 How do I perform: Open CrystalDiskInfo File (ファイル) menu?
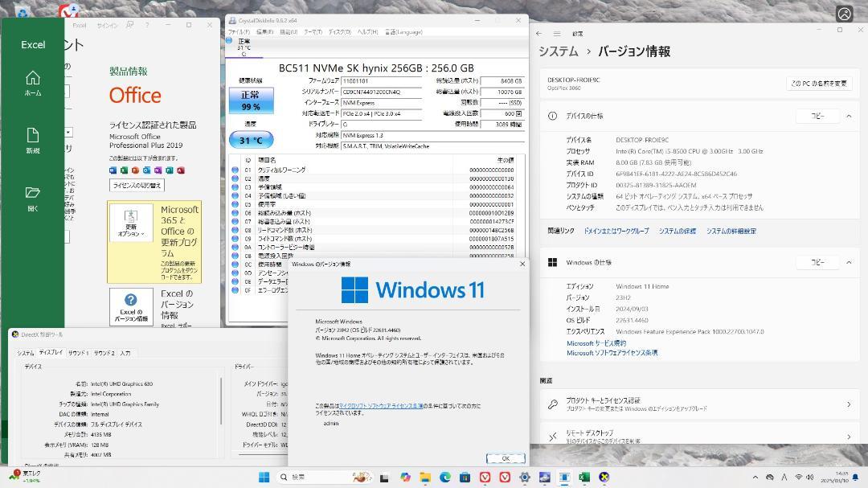(239, 32)
